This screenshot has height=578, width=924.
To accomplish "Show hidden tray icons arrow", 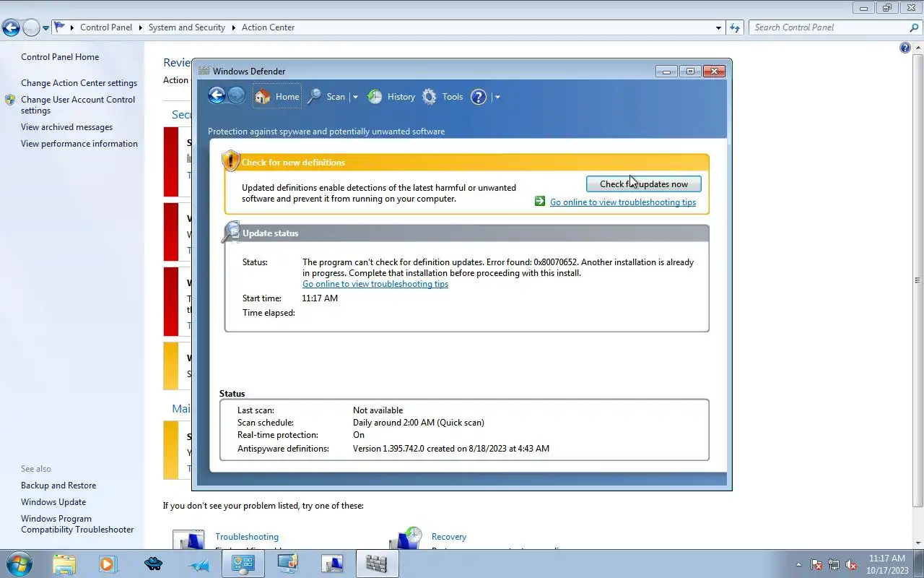I will (798, 565).
